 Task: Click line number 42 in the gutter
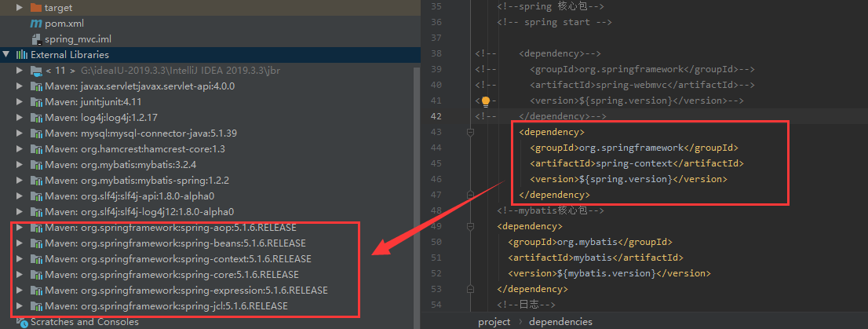tap(436, 116)
